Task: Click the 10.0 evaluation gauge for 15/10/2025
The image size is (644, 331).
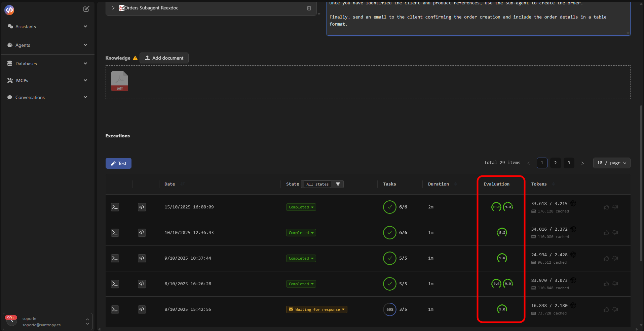Action: (x=496, y=207)
